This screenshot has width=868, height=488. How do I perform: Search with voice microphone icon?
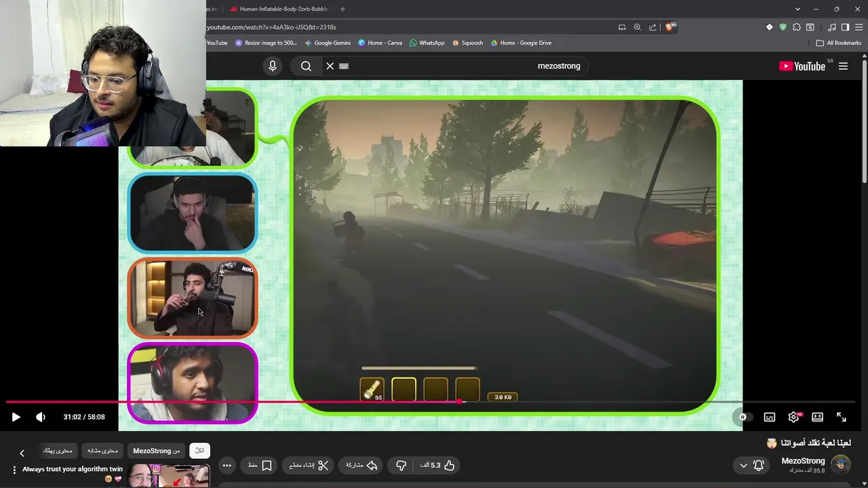273,66
